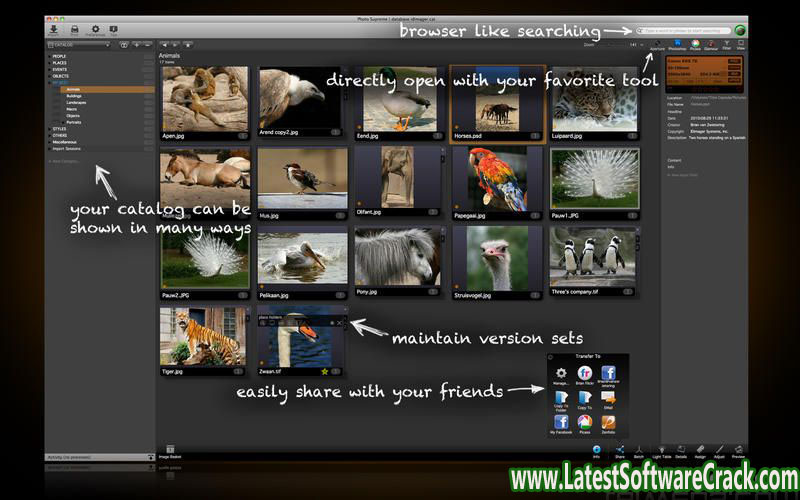The height and width of the screenshot is (500, 800).
Task: Click the Print icon in the toolbar
Action: tap(73, 30)
